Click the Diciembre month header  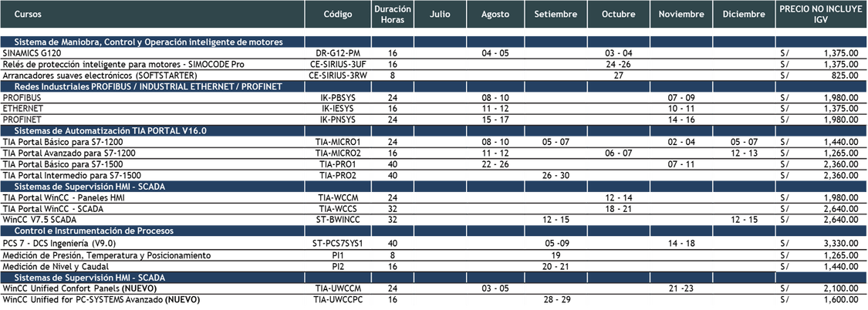(744, 15)
